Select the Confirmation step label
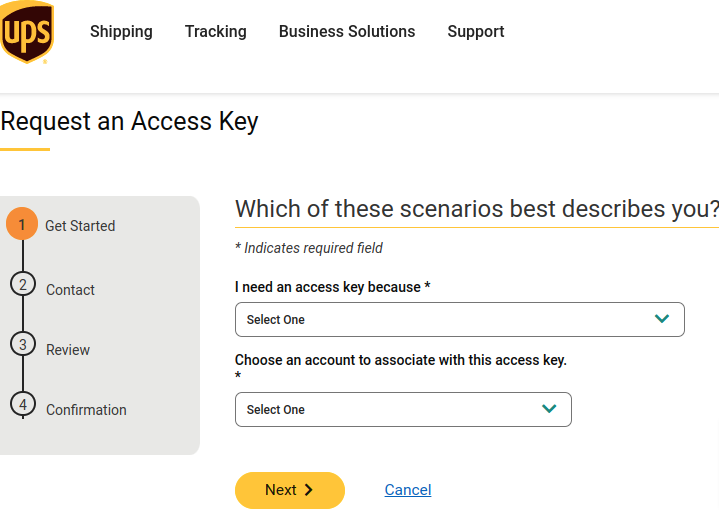This screenshot has width=719, height=527. (86, 410)
